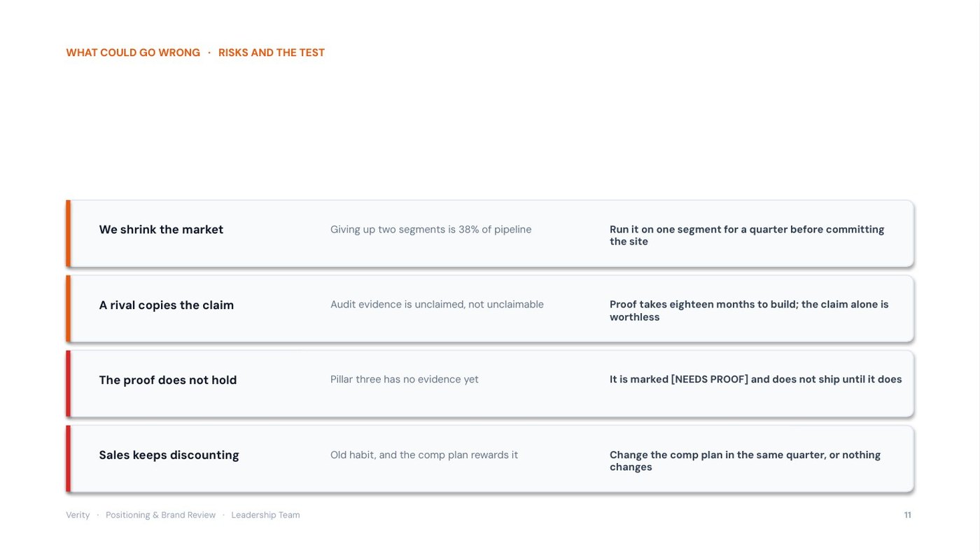This screenshot has width=980, height=552.
Task: Click the page number 11
Action: [907, 515]
